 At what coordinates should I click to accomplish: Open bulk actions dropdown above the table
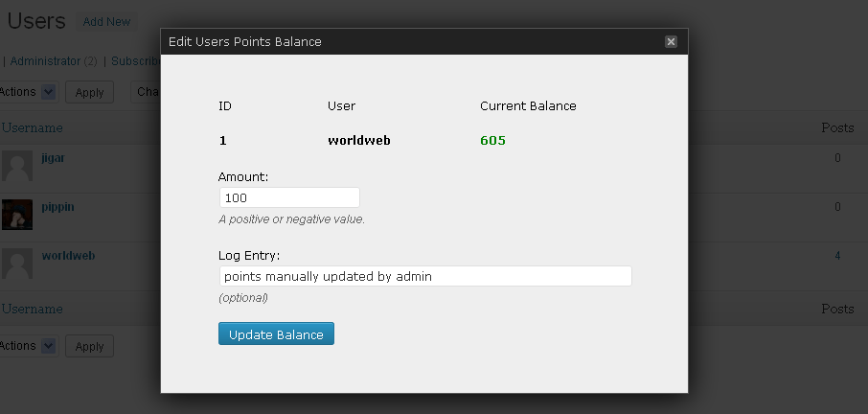coord(48,92)
